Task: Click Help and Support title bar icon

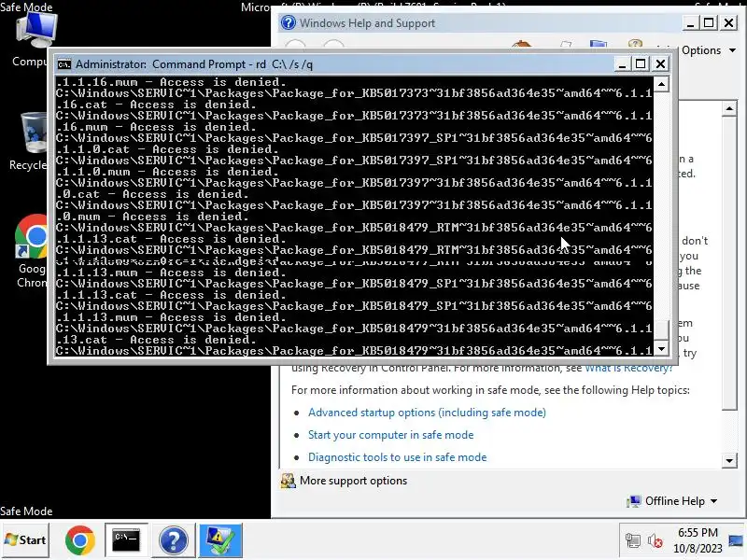Action: click(x=289, y=22)
